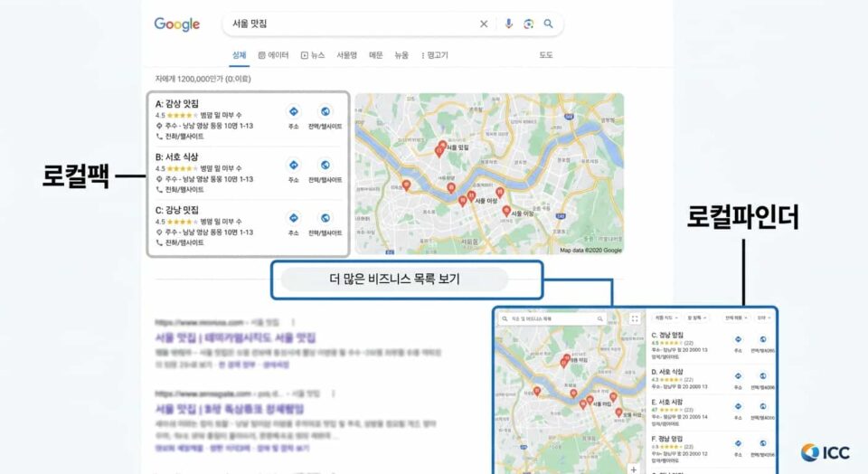The width and height of the screenshot is (868, 474).
Task: Switch to the 뉴웅 tab
Action: (401, 55)
